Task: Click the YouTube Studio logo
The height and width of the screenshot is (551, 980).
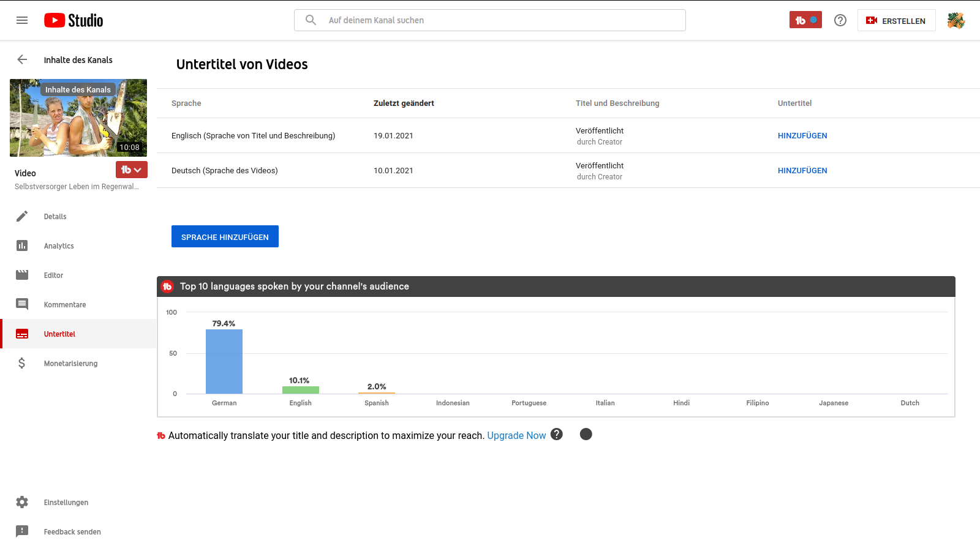Action: pyautogui.click(x=73, y=20)
